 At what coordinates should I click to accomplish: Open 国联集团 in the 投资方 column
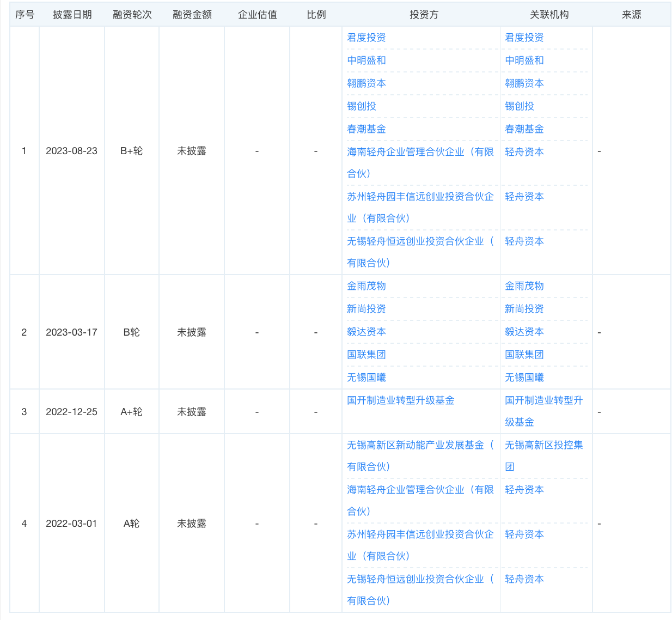point(366,355)
